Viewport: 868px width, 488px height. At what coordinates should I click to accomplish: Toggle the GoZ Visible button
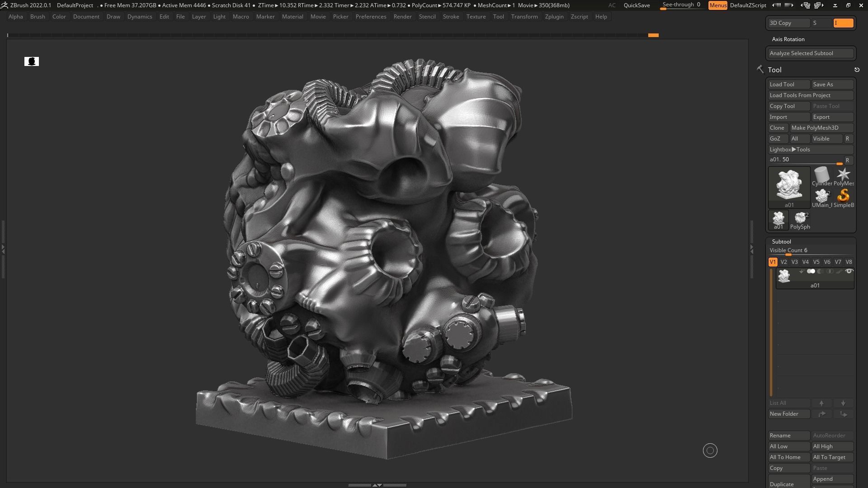[x=827, y=139]
